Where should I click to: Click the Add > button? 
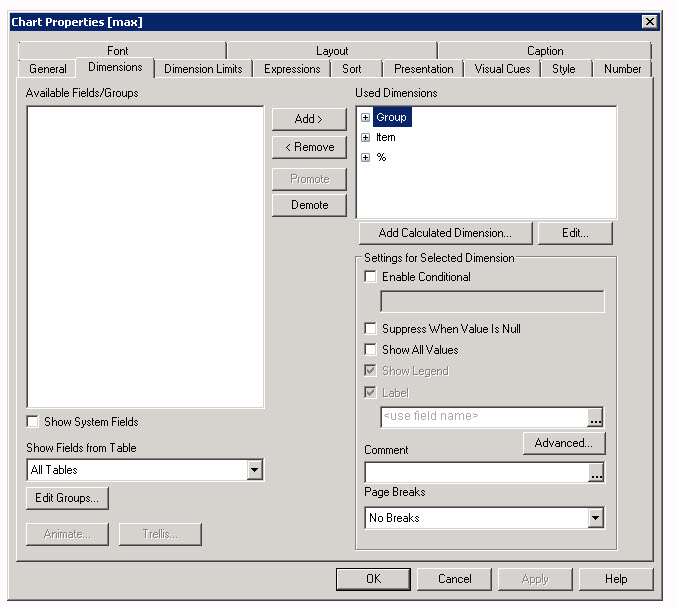click(309, 119)
